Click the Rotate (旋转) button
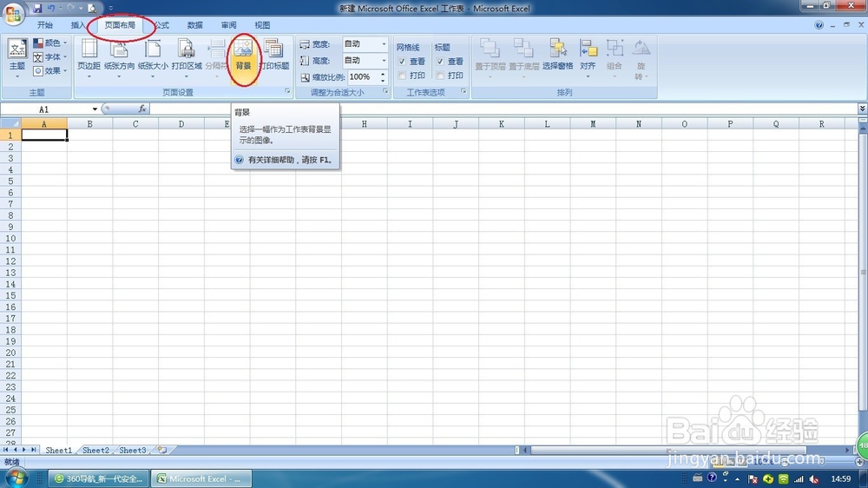Image resolution: width=868 pixels, height=488 pixels. click(x=641, y=59)
